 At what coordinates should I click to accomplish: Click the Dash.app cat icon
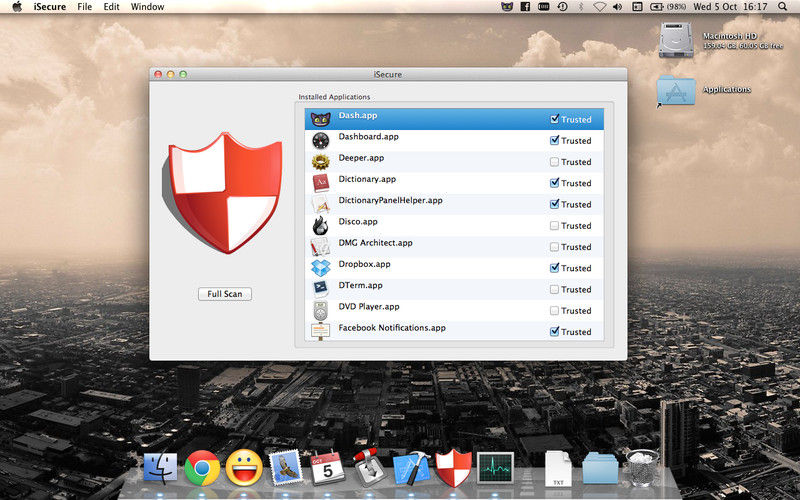point(321,118)
